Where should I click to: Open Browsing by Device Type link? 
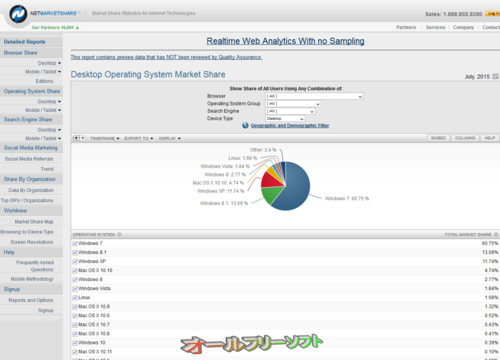tap(27, 232)
